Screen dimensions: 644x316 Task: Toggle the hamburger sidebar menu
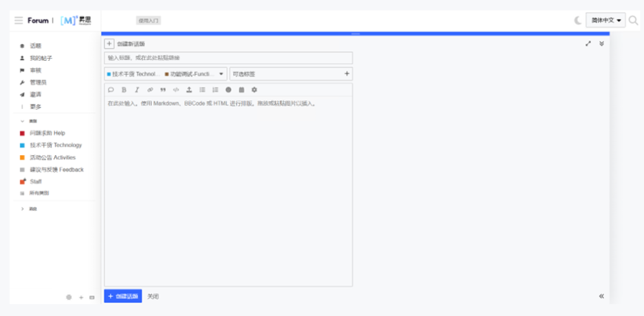[x=19, y=21]
